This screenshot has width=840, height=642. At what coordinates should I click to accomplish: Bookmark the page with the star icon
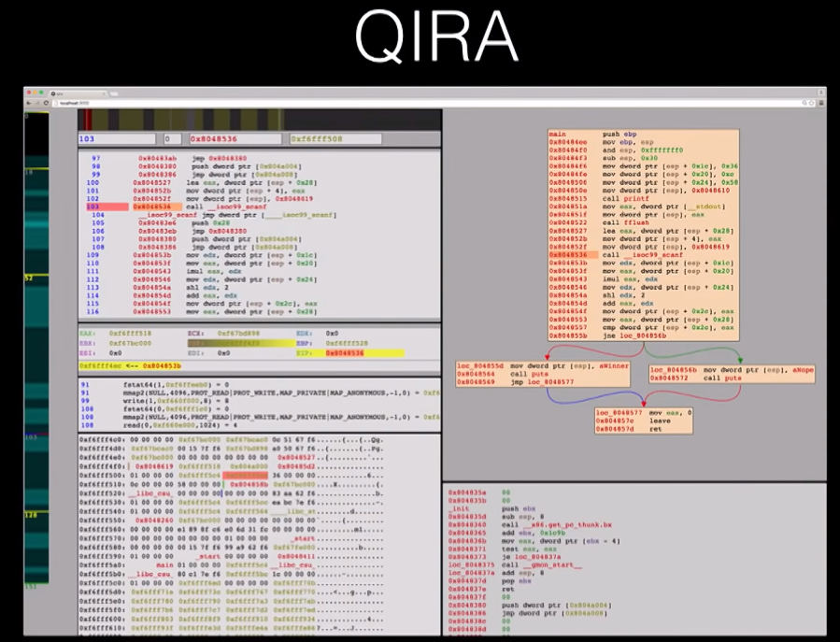(812, 103)
